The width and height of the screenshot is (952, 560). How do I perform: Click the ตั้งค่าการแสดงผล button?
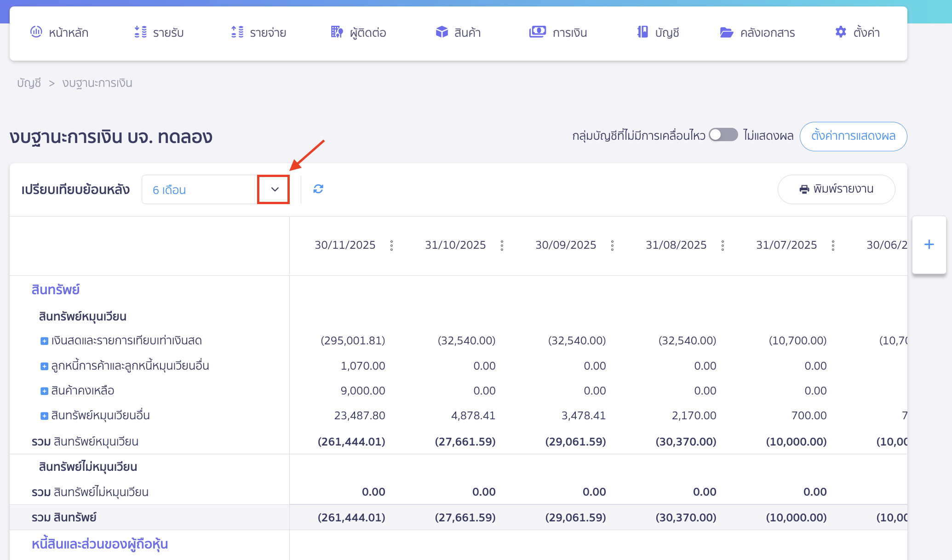(853, 136)
